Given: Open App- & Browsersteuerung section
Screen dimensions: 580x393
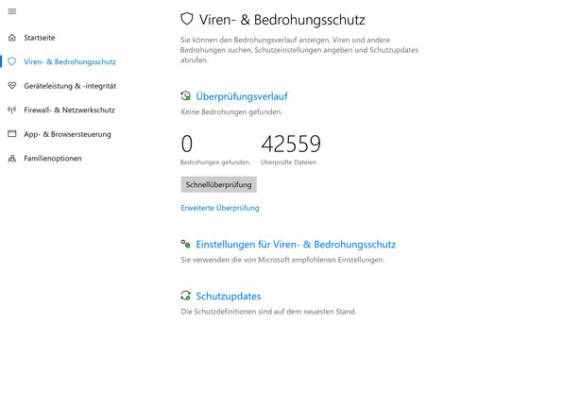Looking at the screenshot, I should tap(67, 134).
